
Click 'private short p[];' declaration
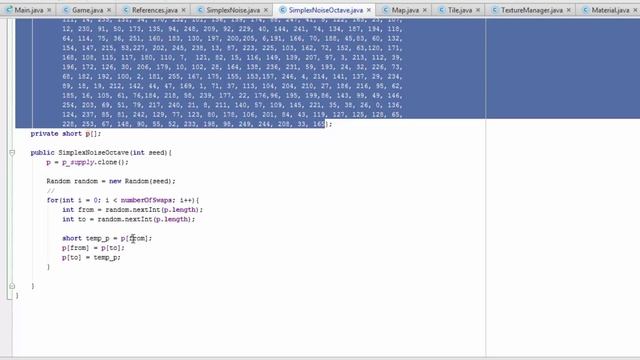tap(66, 134)
